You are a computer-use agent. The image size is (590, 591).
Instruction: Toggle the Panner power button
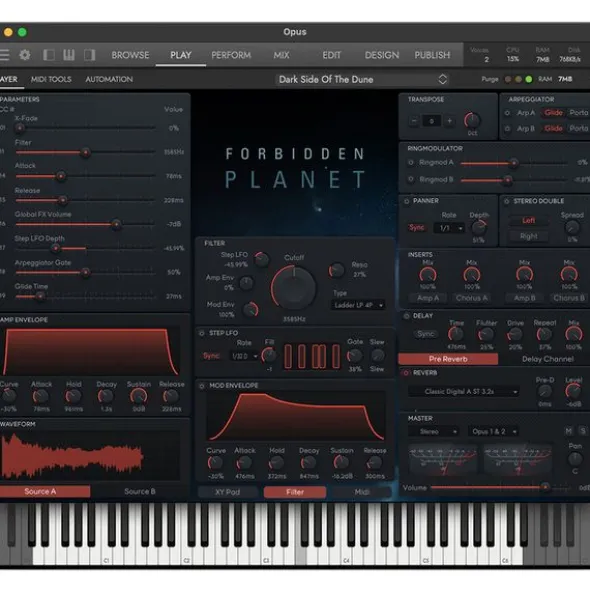point(407,201)
